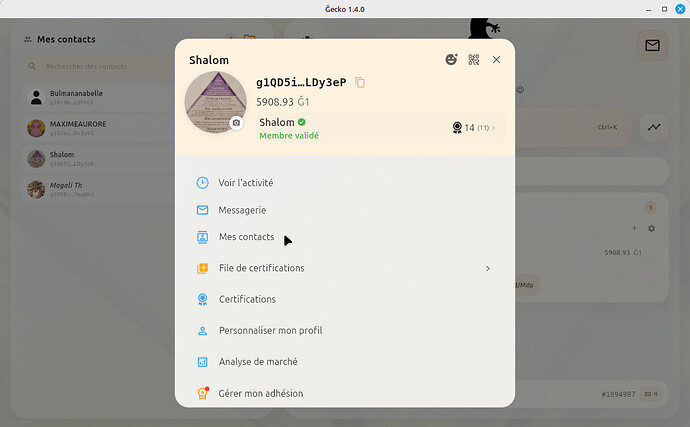
Task: Copy the address g1QD5i…LDy3eP
Action: tap(360, 82)
